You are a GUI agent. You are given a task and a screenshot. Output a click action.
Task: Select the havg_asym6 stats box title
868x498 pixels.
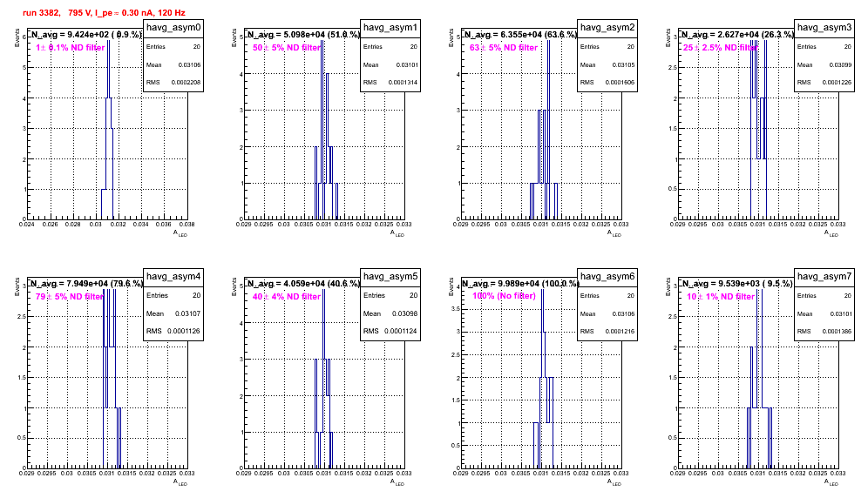(607, 277)
